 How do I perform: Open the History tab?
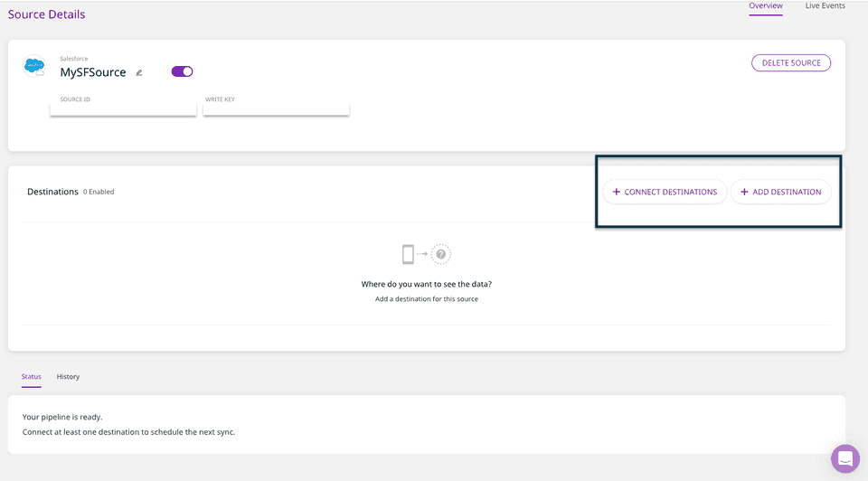tap(68, 376)
